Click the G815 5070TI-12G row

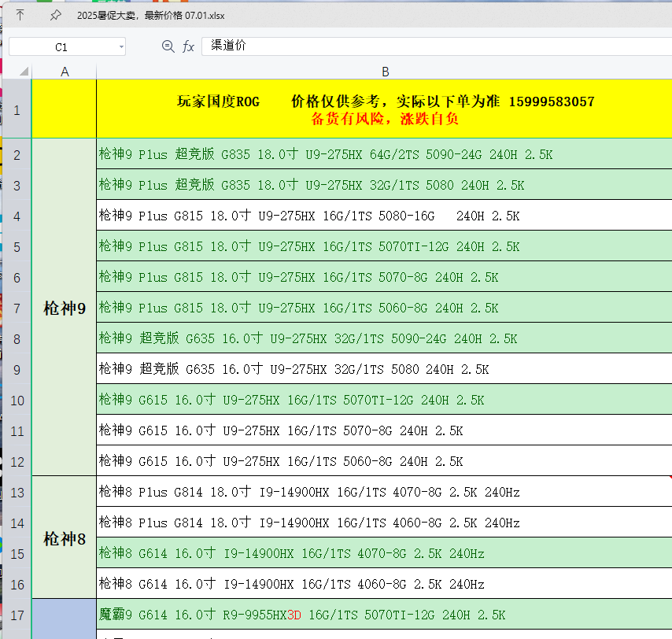pos(385,246)
